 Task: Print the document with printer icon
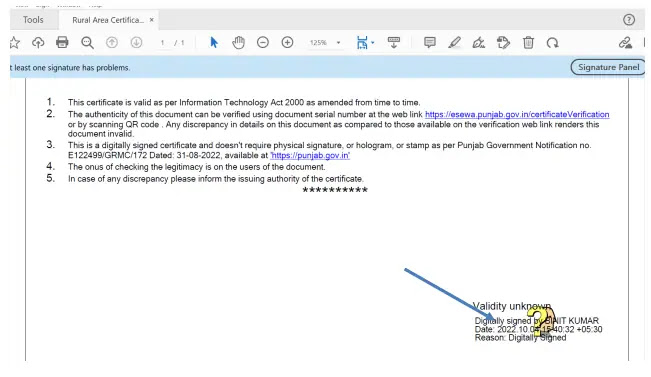coord(62,42)
